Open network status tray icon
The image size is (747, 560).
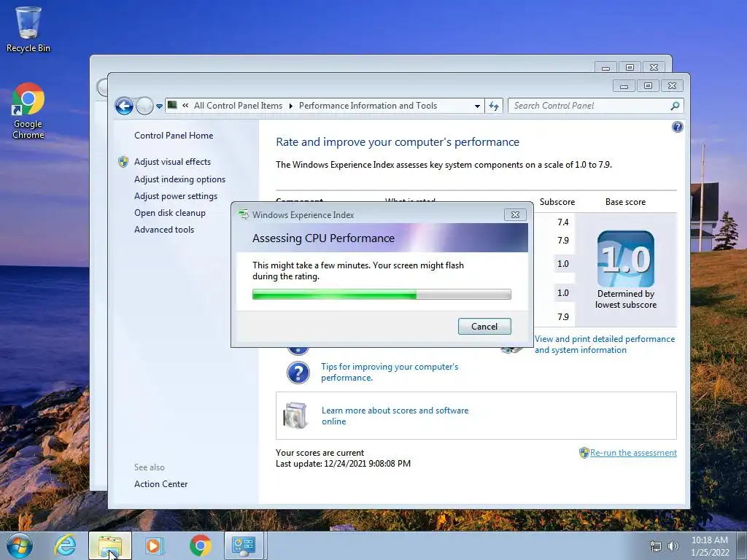pos(656,546)
